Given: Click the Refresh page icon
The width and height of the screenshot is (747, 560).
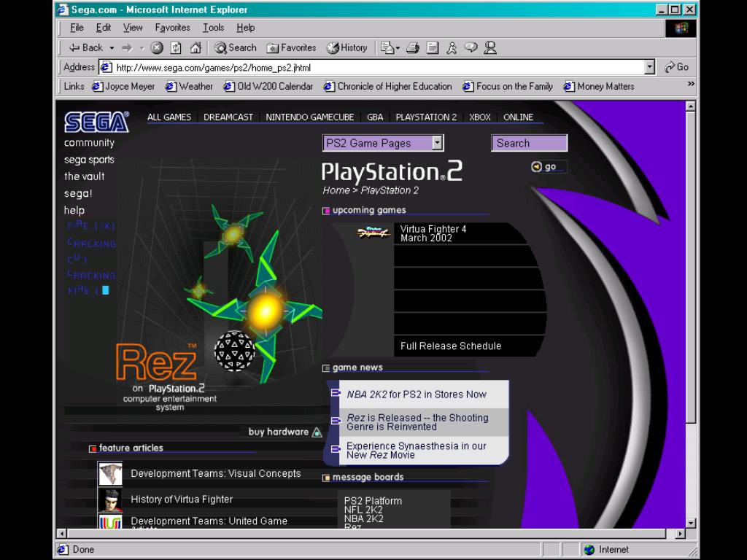Looking at the screenshot, I should (176, 47).
